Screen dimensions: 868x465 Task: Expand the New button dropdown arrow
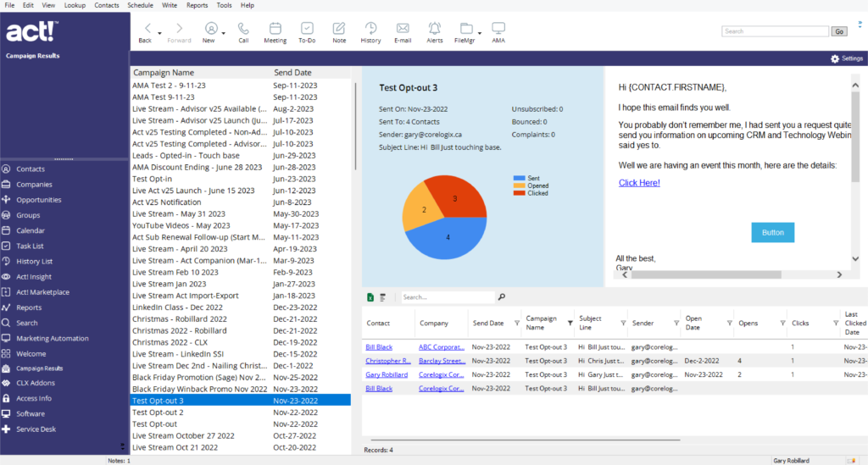tap(224, 34)
